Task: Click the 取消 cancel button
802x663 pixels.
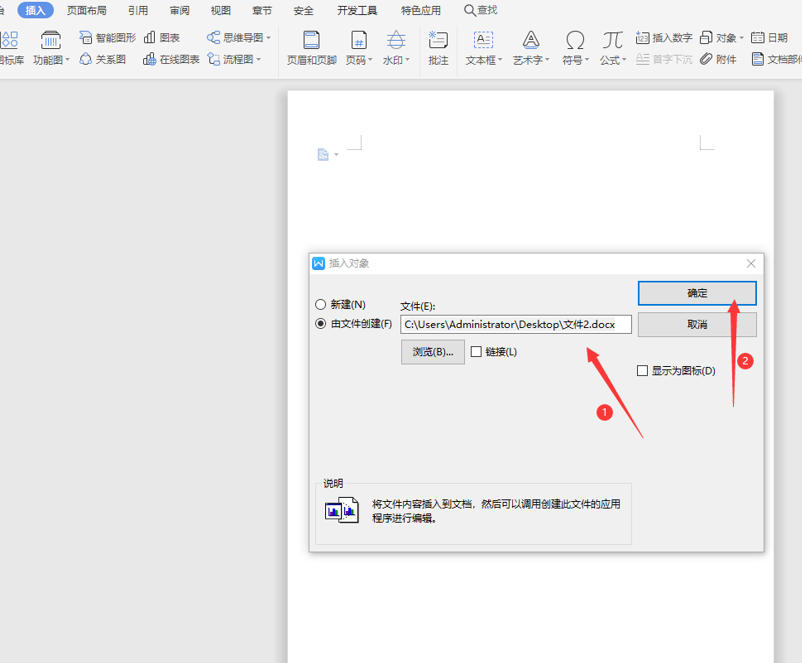Action: pos(697,324)
